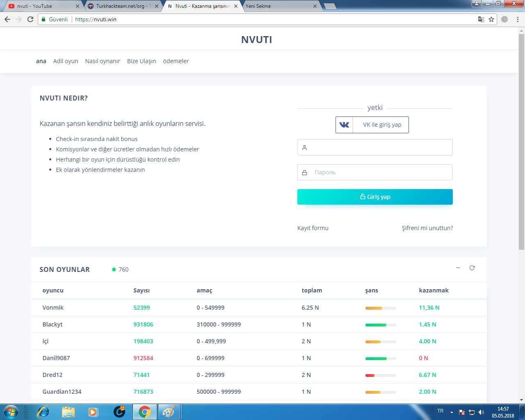Show hidden system tray icons
The image size is (525, 420).
click(452, 412)
